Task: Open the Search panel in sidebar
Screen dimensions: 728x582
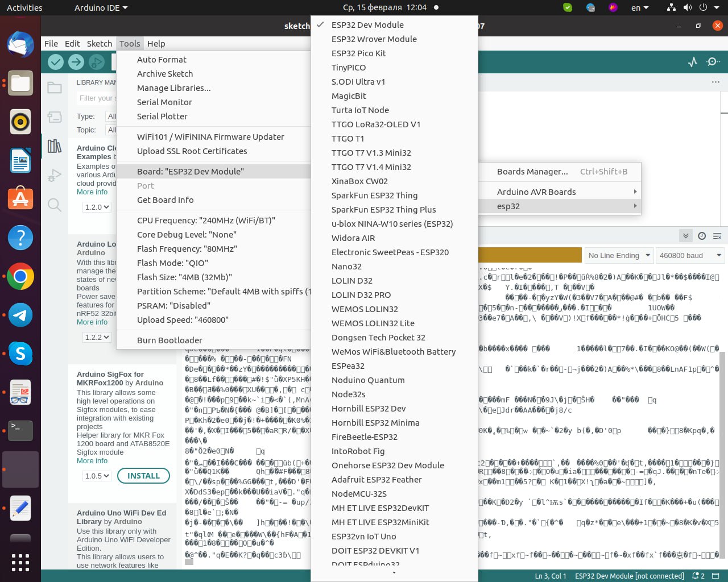Action: pos(55,205)
